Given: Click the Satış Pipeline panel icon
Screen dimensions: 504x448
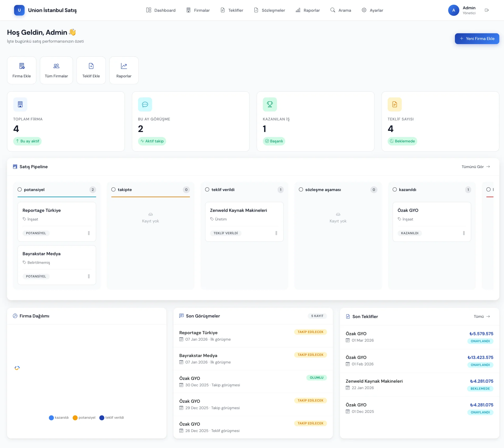Looking at the screenshot, I should 15,166.
